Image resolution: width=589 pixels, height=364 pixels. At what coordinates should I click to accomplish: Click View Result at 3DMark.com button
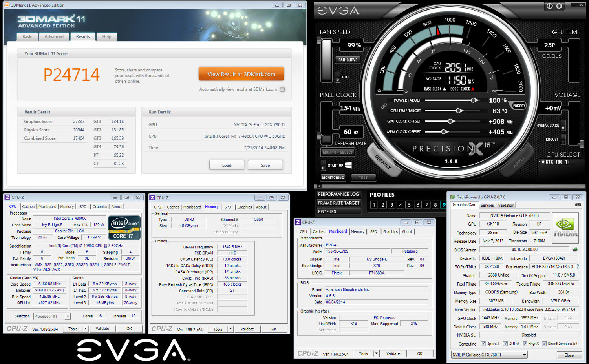point(241,74)
